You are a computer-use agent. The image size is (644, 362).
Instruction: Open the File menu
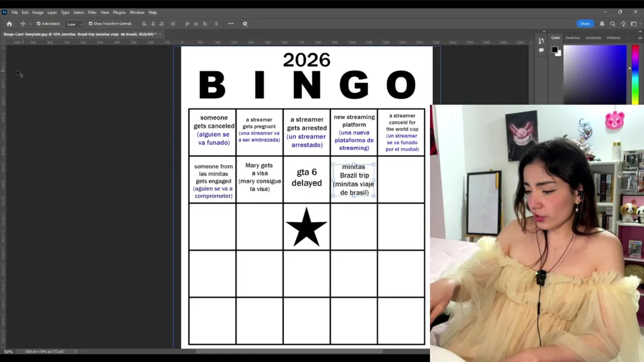pyautogui.click(x=15, y=12)
